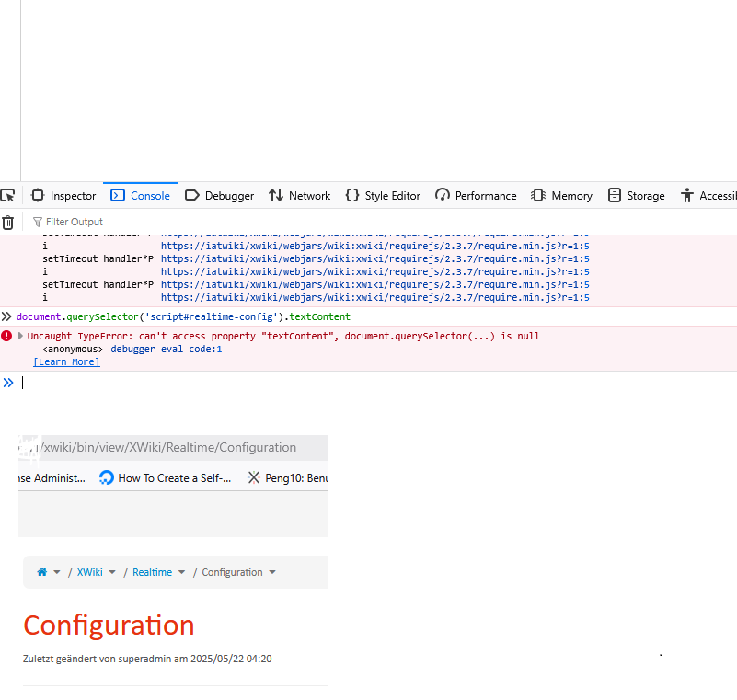737x700 pixels.
Task: Open the How To Create a Self- bookmark
Action: (166, 478)
